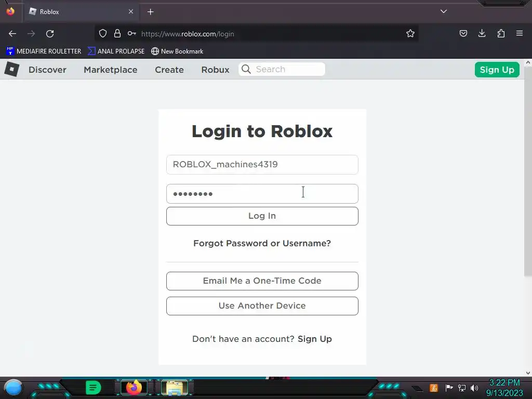The height and width of the screenshot is (399, 532).
Task: Click the page vertical scrollbar thumb
Action: point(528,171)
